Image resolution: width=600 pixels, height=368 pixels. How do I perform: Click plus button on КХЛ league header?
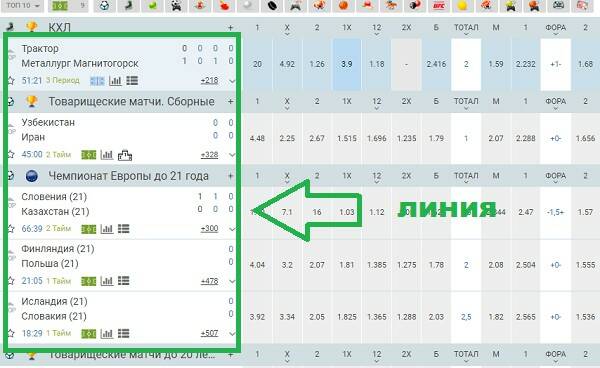pos(230,28)
